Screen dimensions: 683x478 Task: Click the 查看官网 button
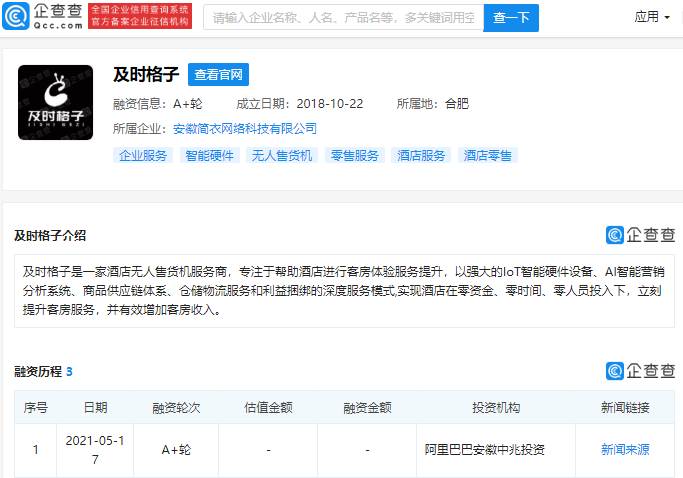pyautogui.click(x=218, y=75)
